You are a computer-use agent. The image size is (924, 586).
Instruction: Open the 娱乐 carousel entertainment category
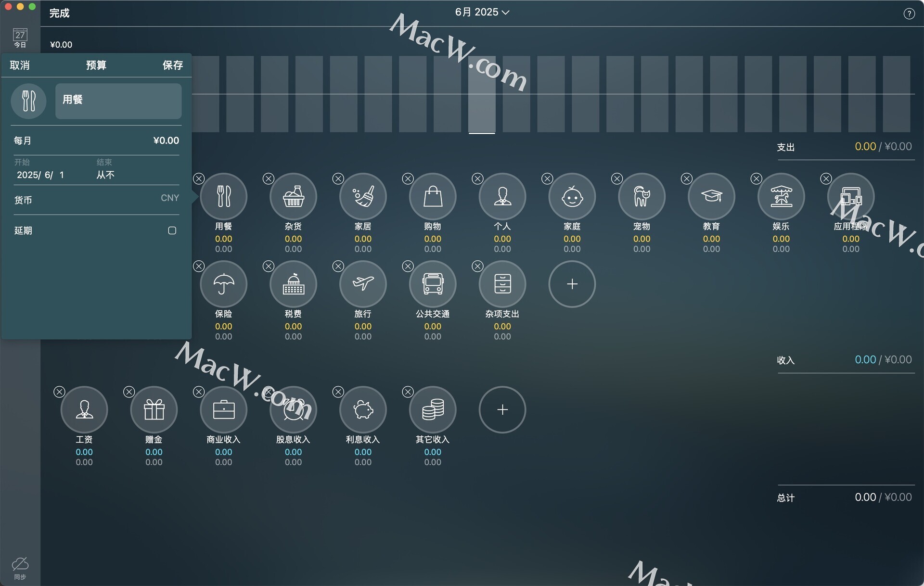[781, 196]
